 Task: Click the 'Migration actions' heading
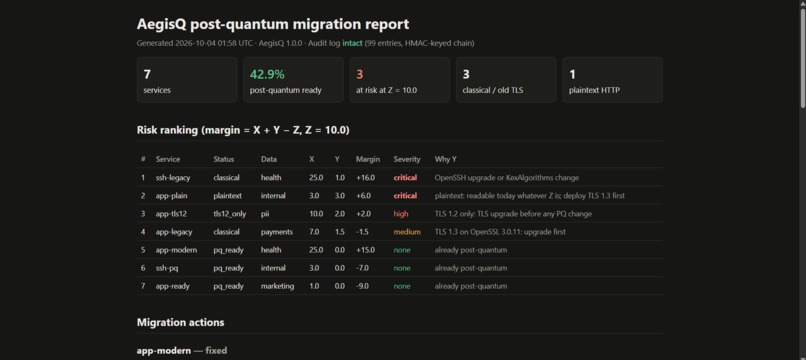(x=180, y=322)
